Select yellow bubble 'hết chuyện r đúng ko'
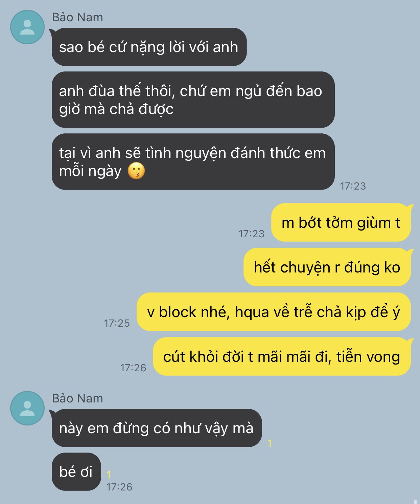This screenshot has width=420, height=504. pos(327,267)
